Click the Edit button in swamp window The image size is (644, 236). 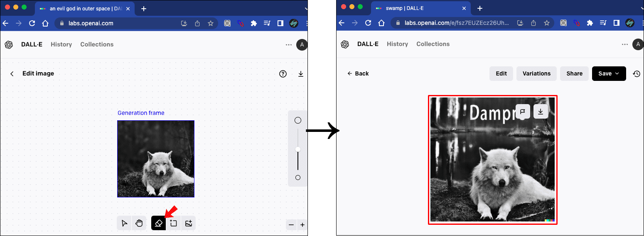501,73
